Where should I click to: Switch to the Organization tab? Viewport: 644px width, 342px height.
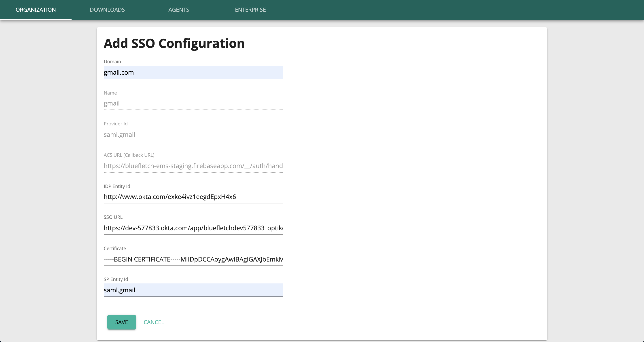36,10
